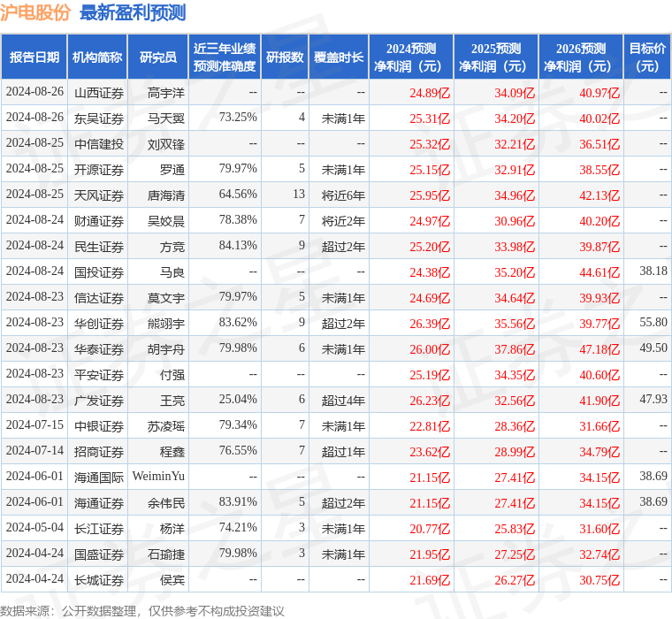672x619 pixels.
Task: Click the 广发证券 institution cell
Action: [99, 401]
